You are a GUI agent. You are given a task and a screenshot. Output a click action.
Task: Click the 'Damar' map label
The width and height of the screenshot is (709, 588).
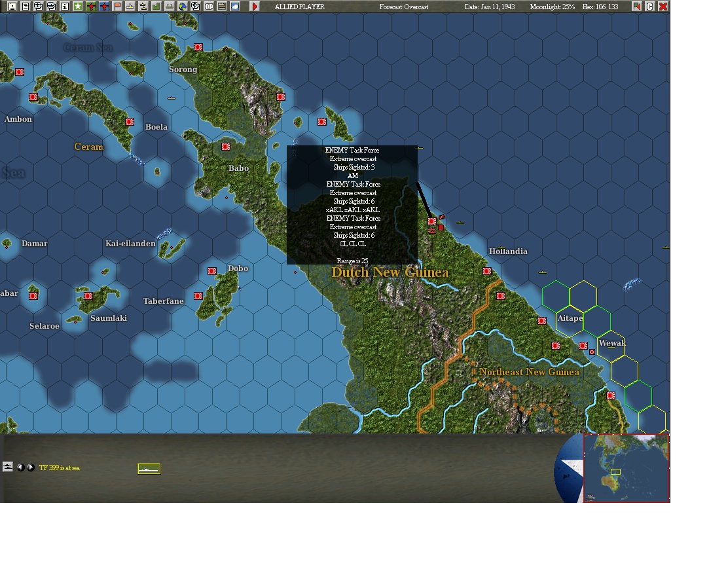(34, 244)
